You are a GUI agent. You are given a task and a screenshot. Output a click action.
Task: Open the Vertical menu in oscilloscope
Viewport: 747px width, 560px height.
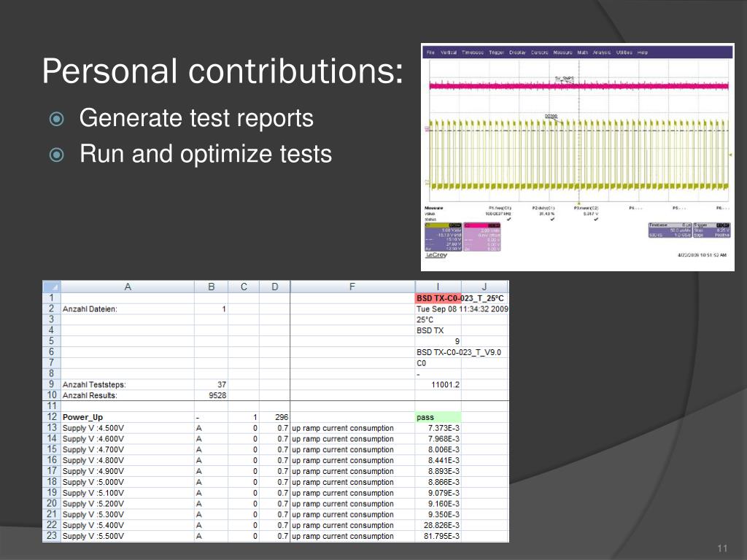[x=449, y=52]
